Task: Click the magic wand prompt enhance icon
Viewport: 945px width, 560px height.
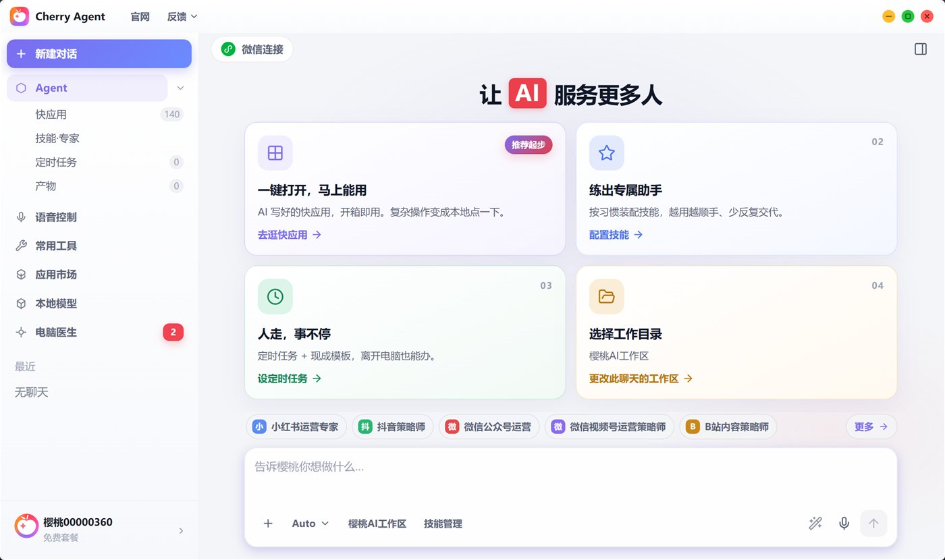Action: (x=815, y=524)
